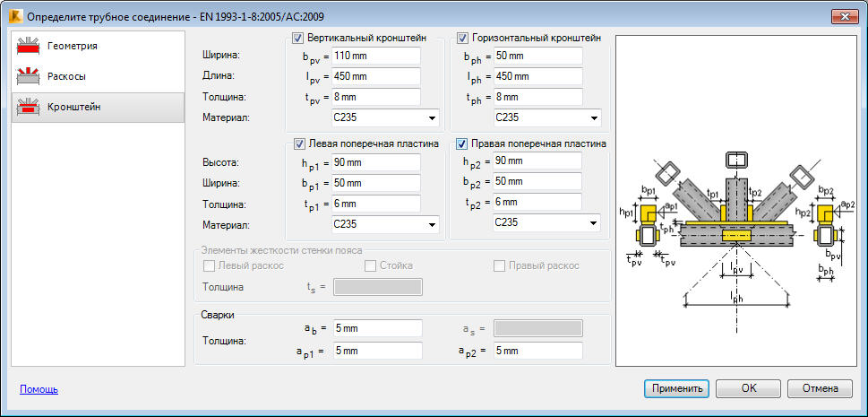Viewport: 868px width, 417px height.
Task: Click the Ширина label in vertical bracket row
Action: coord(219,56)
